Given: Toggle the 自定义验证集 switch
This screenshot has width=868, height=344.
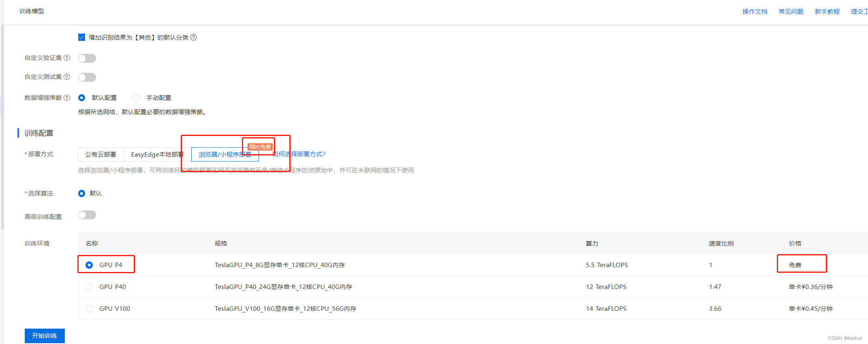Looking at the screenshot, I should (87, 58).
